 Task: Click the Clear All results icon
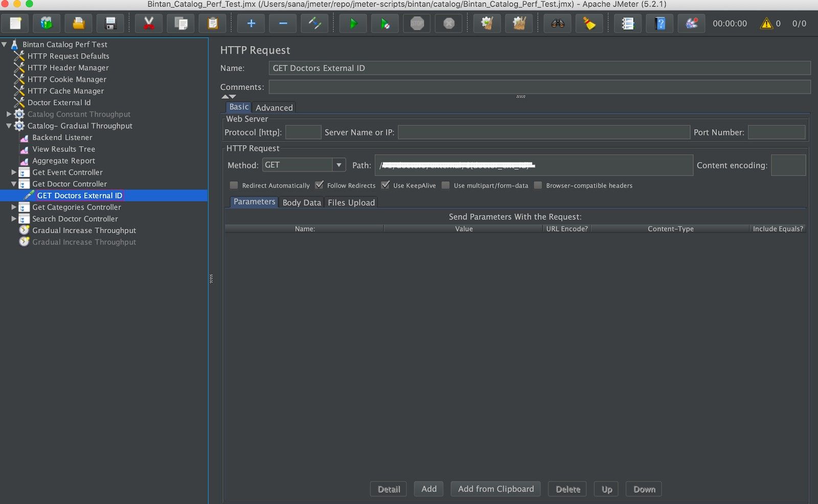click(x=519, y=24)
